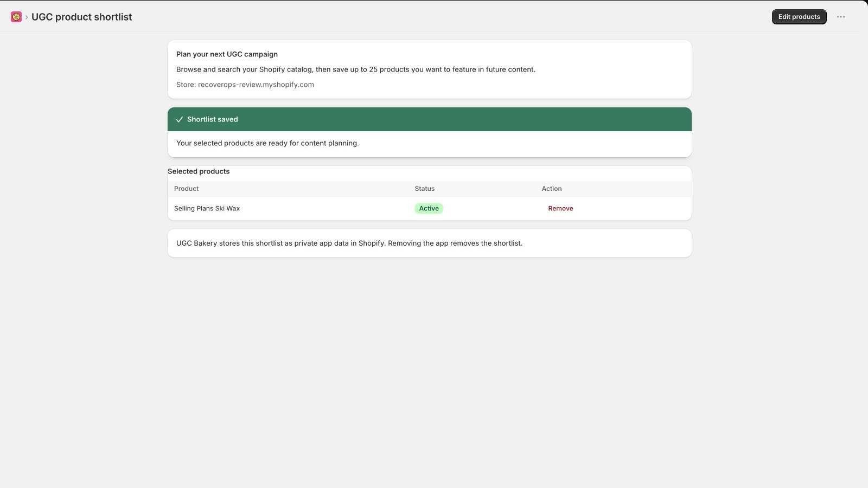This screenshot has width=868, height=488.
Task: Click the breadcrumb chevron beside app icon
Action: [26, 17]
